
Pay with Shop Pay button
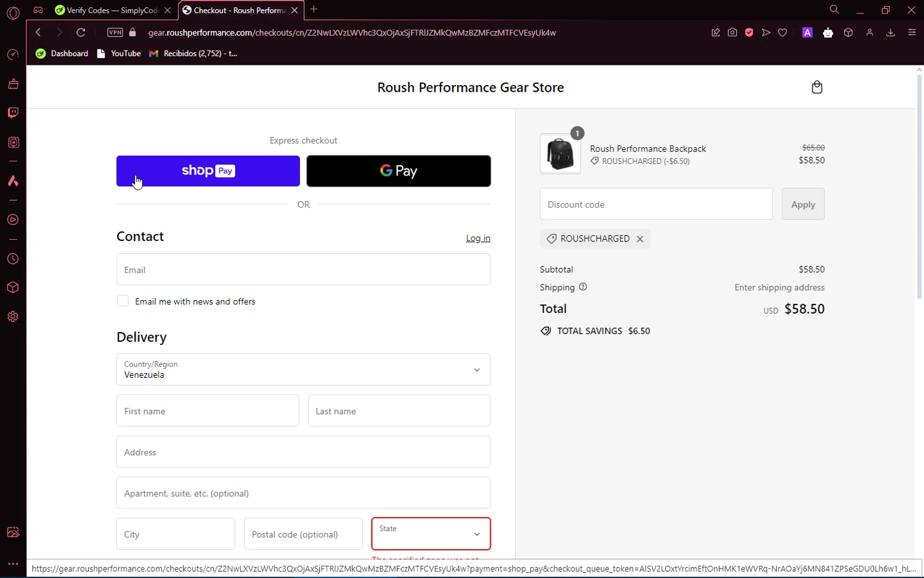tap(208, 171)
